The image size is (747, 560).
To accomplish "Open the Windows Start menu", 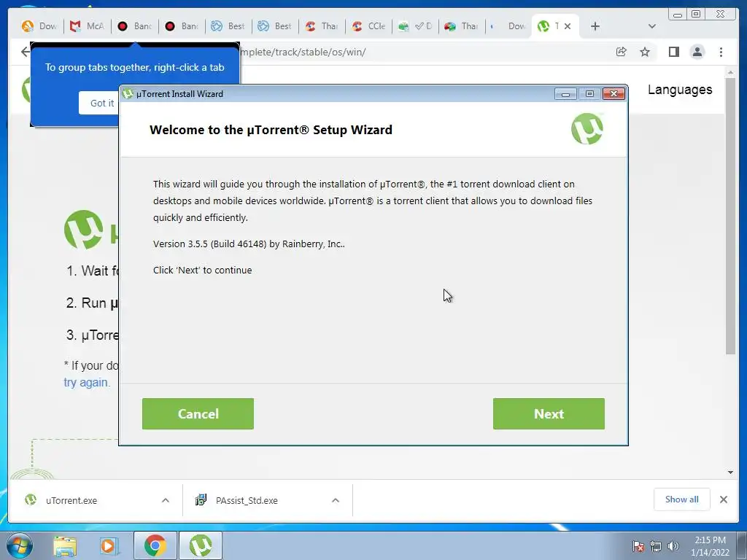I will click(x=20, y=545).
